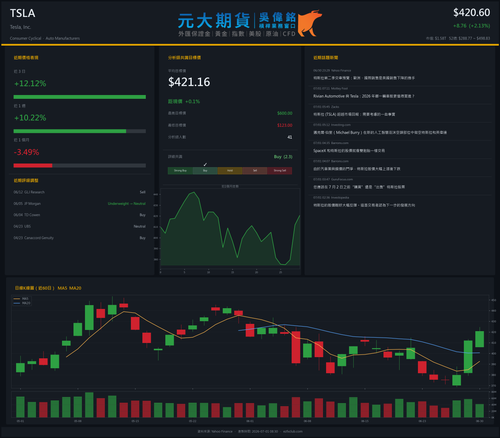The height and width of the screenshot is (438, 500).
Task: Click the MA20 legend entry
Action: [x=22, y=303]
